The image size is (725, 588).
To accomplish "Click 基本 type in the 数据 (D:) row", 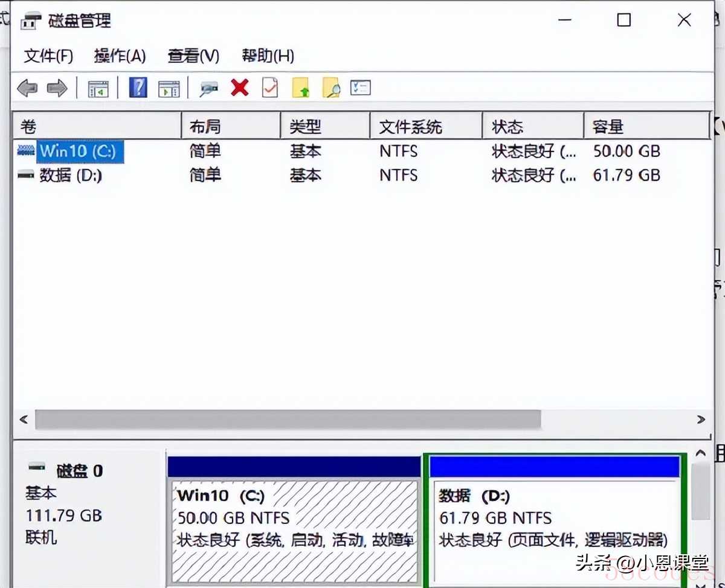I will (305, 176).
